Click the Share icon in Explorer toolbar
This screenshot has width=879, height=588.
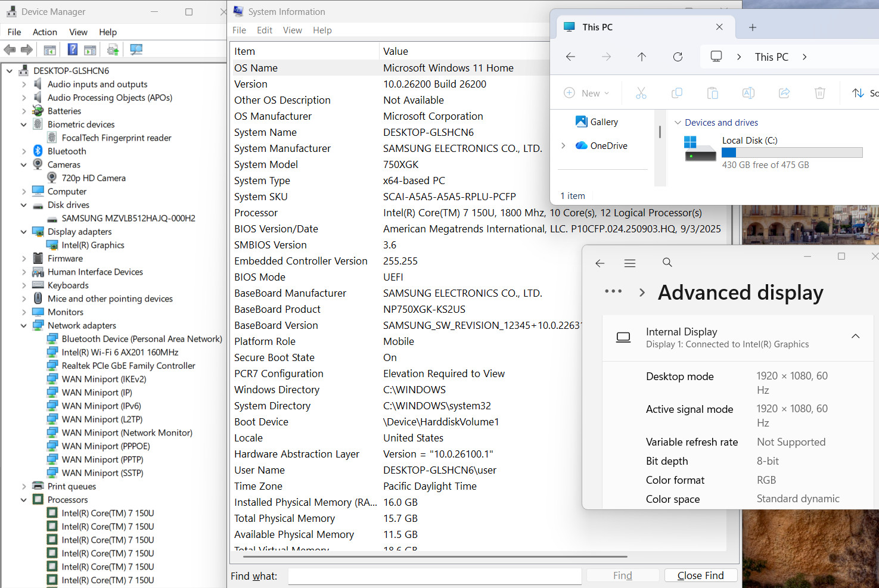click(x=784, y=93)
